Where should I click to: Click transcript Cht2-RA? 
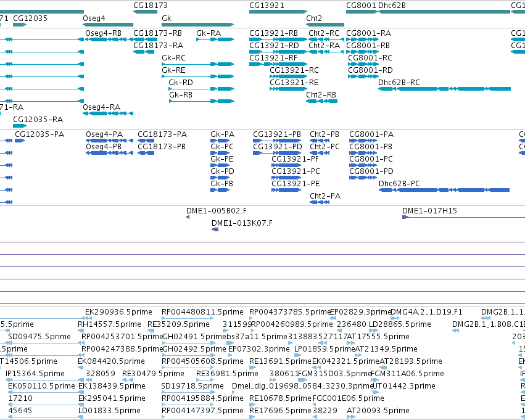coord(326,52)
